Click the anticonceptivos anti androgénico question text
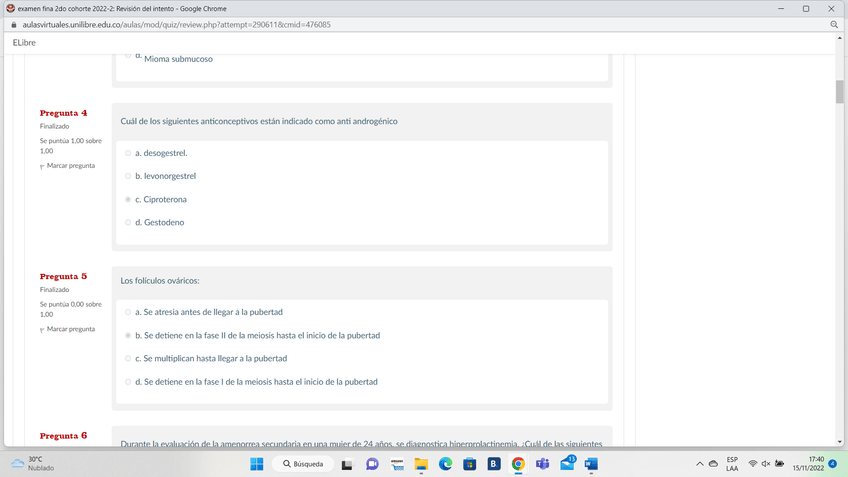This screenshot has width=848, height=477. (x=259, y=121)
